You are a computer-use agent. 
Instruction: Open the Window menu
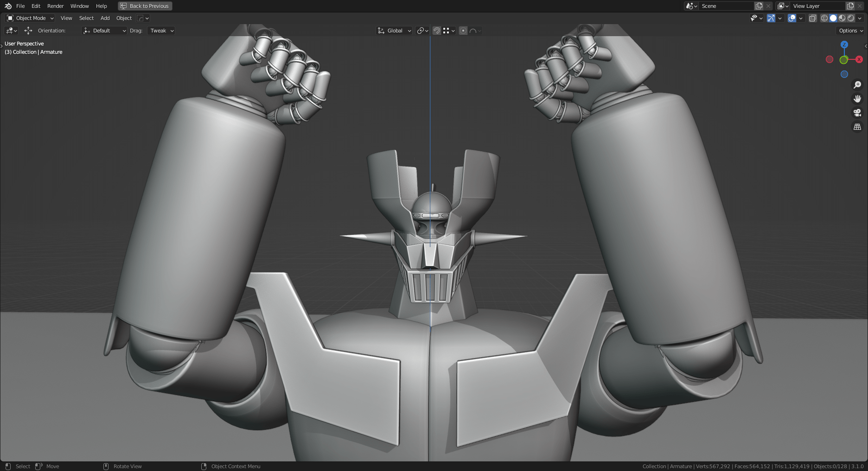point(79,6)
